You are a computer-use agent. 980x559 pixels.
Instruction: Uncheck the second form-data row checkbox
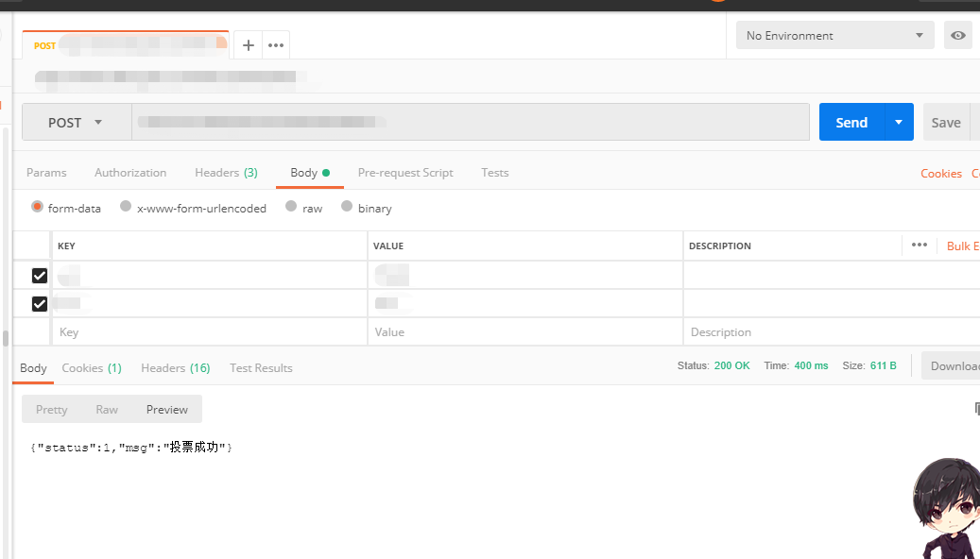click(x=40, y=303)
